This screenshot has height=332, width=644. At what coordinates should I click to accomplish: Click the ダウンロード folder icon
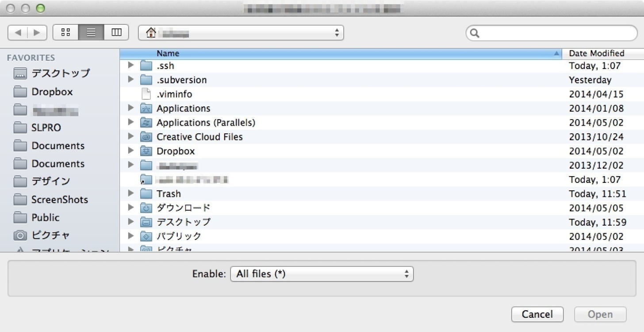tap(146, 208)
